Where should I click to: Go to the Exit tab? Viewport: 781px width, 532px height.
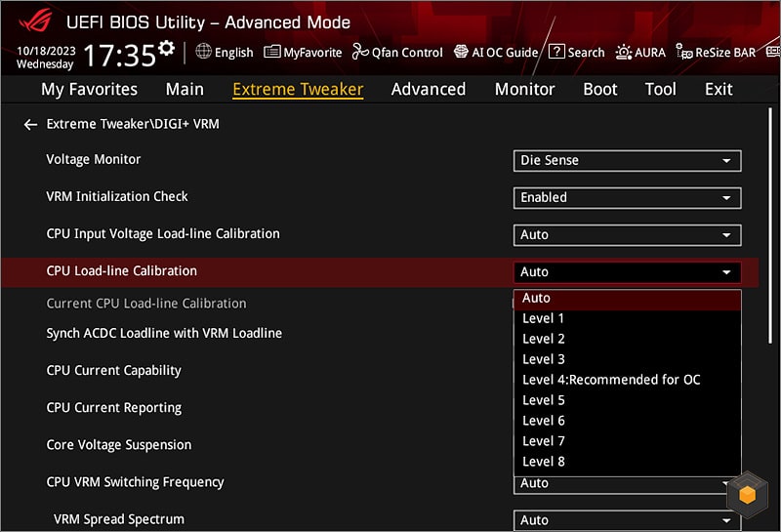[x=719, y=89]
